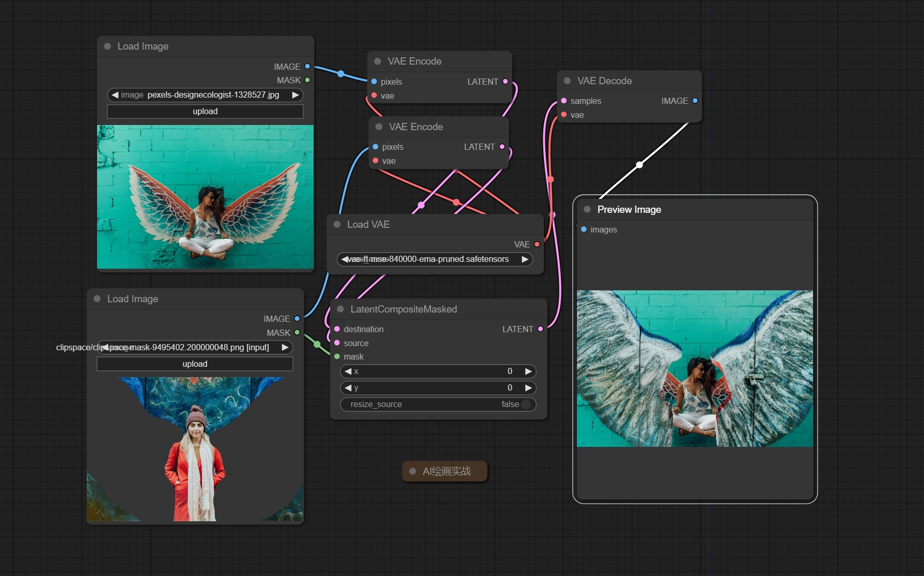
Task: Click the IMAGE output port on VAE Decode
Action: pos(695,101)
